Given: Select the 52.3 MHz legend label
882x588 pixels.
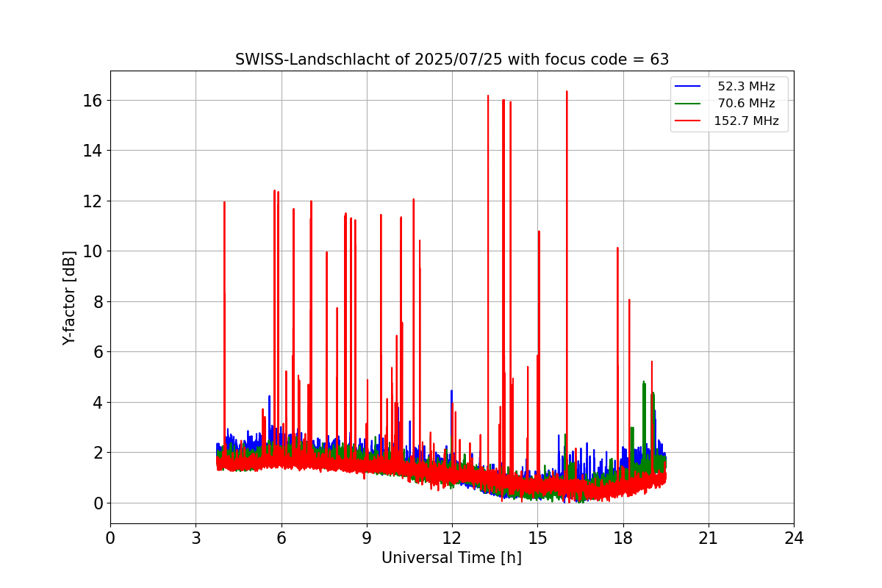Looking at the screenshot, I should click(x=746, y=87).
